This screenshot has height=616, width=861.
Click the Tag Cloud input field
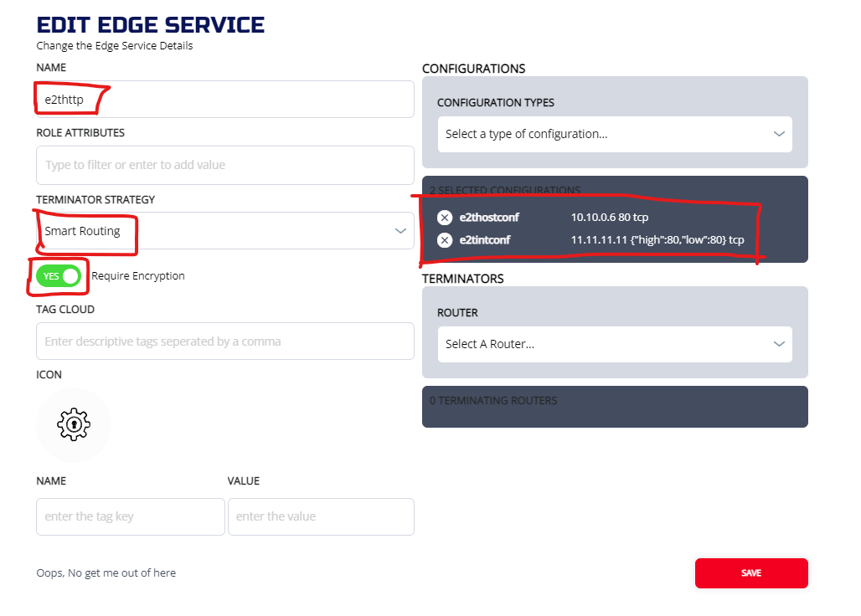224,341
